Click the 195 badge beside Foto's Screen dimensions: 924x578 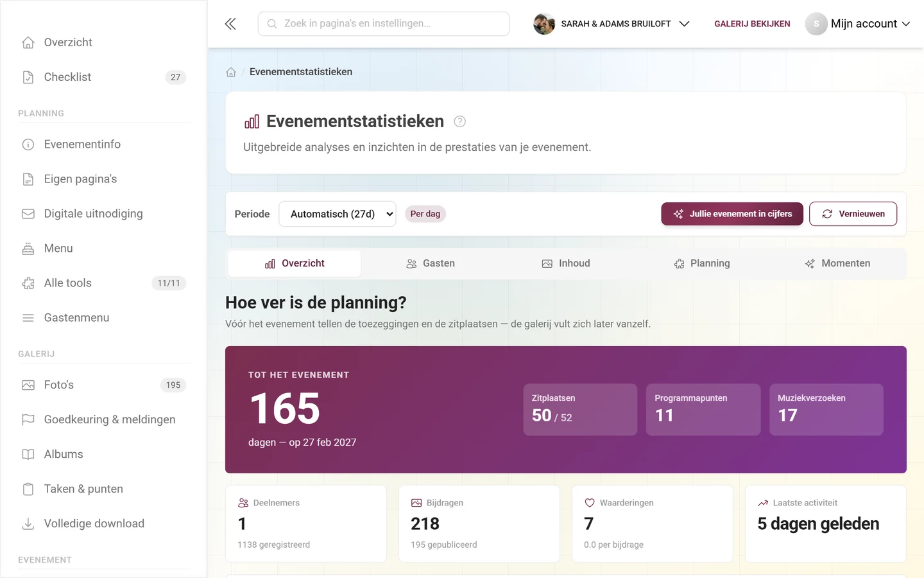[x=173, y=385]
